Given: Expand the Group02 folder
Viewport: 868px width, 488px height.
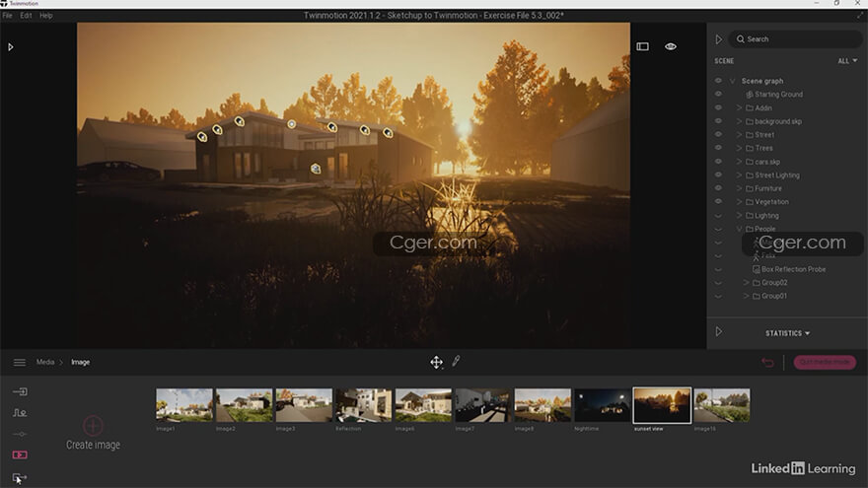Looking at the screenshot, I should coord(746,283).
